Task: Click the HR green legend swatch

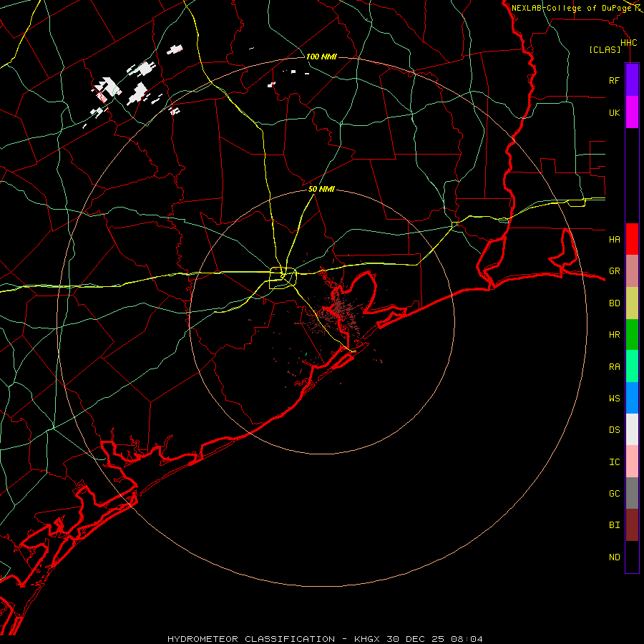Action: click(x=632, y=335)
